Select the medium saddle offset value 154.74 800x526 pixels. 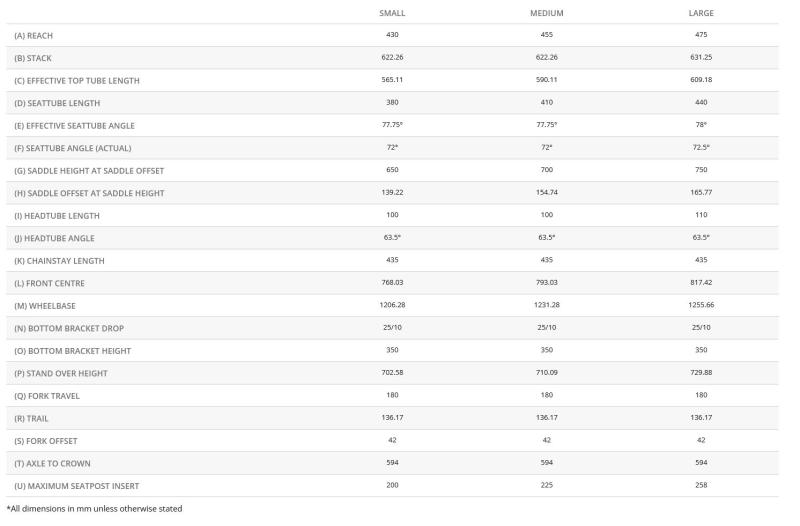(546, 192)
